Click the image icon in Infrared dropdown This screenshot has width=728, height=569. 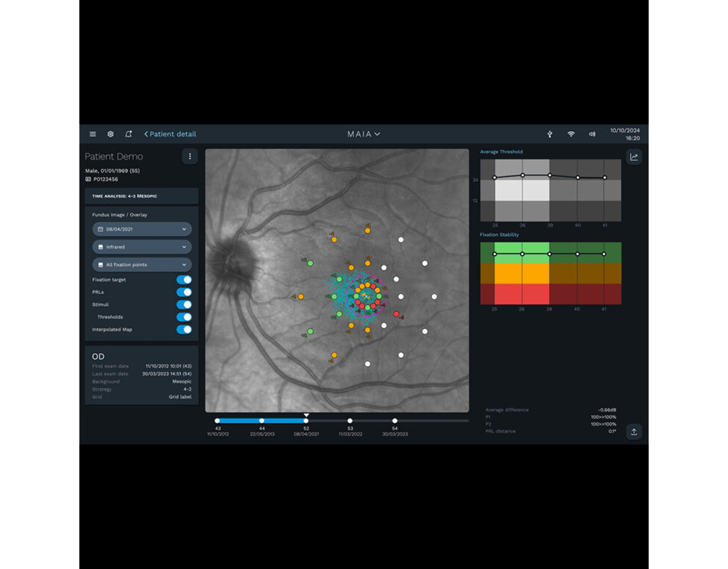[100, 247]
